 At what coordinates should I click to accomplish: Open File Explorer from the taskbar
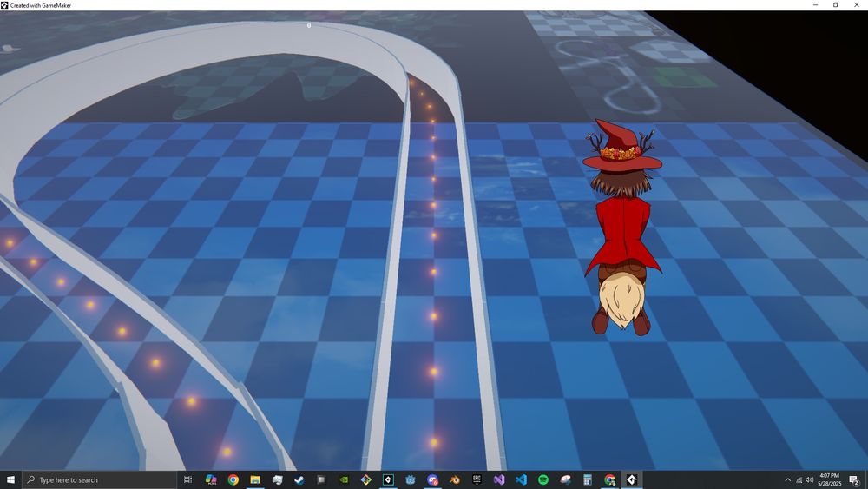(x=255, y=479)
